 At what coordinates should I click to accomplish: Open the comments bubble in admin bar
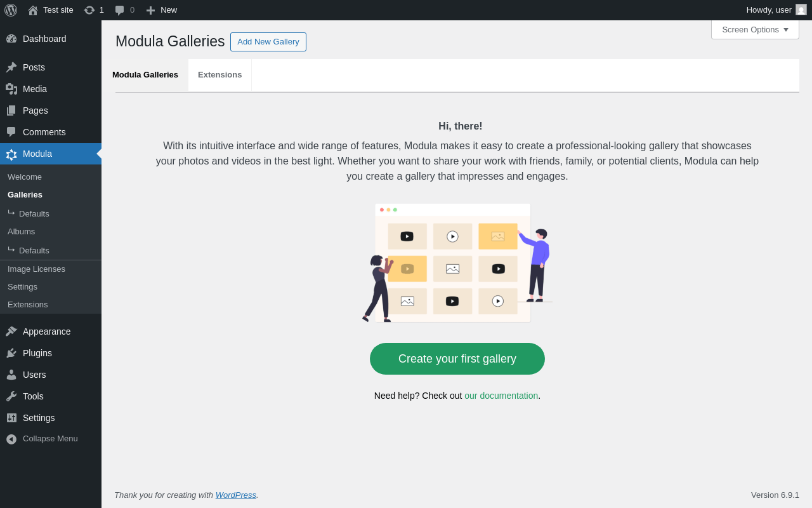(x=119, y=10)
